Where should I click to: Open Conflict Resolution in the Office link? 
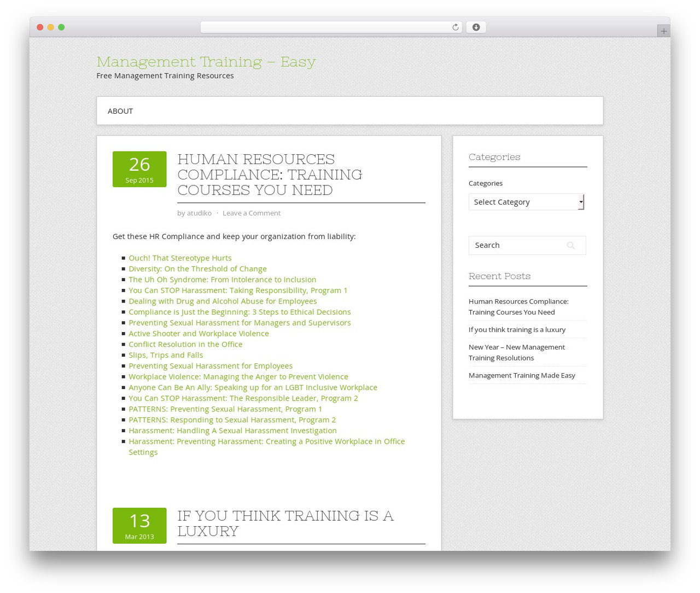pos(185,344)
